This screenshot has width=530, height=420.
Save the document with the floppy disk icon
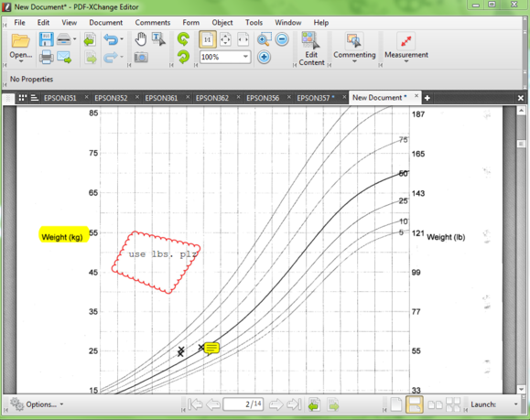pyautogui.click(x=47, y=39)
